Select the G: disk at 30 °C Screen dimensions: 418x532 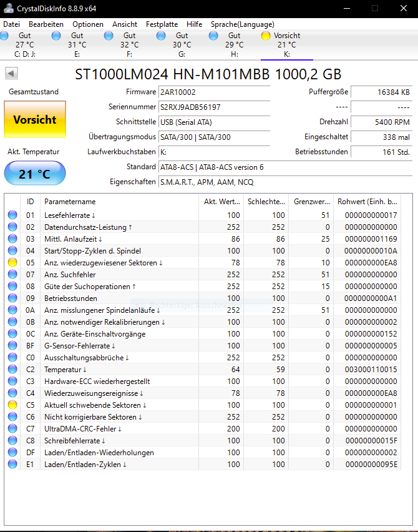(x=182, y=45)
